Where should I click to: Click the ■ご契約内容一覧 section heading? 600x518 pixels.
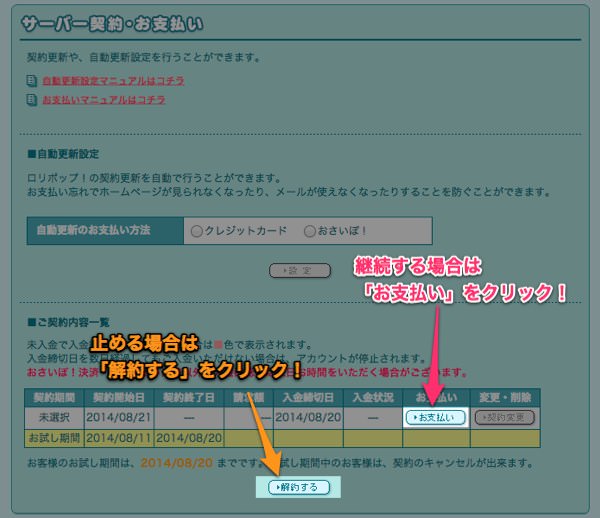click(x=68, y=323)
